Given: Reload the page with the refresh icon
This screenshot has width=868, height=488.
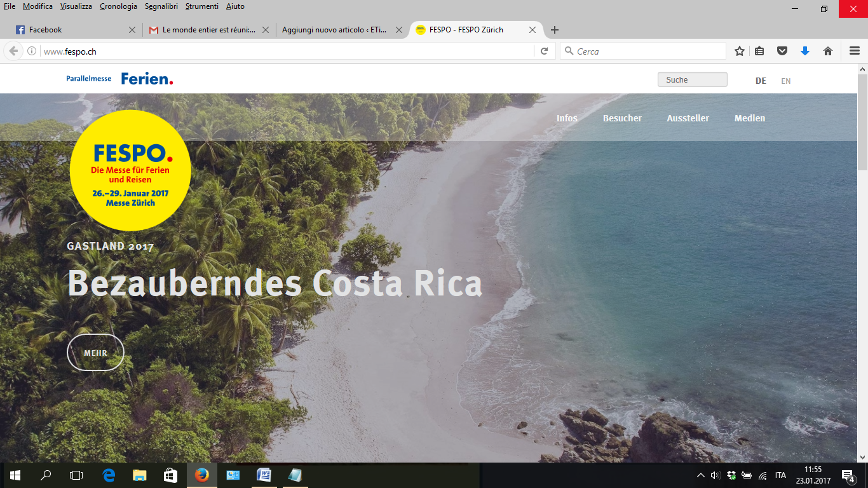Looking at the screenshot, I should (544, 51).
